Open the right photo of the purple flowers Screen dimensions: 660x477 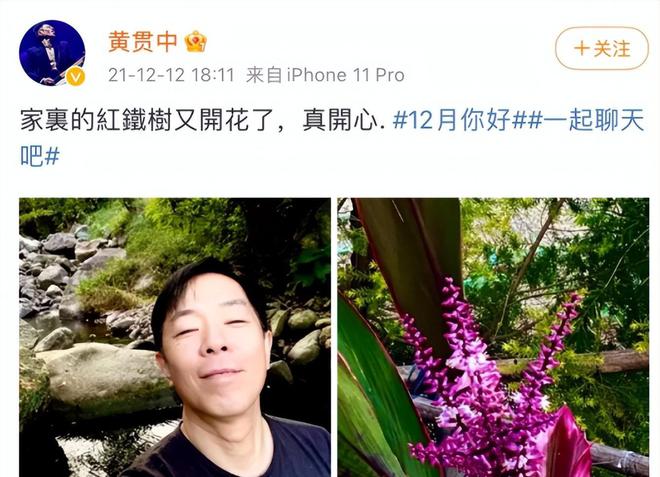pos(493,337)
